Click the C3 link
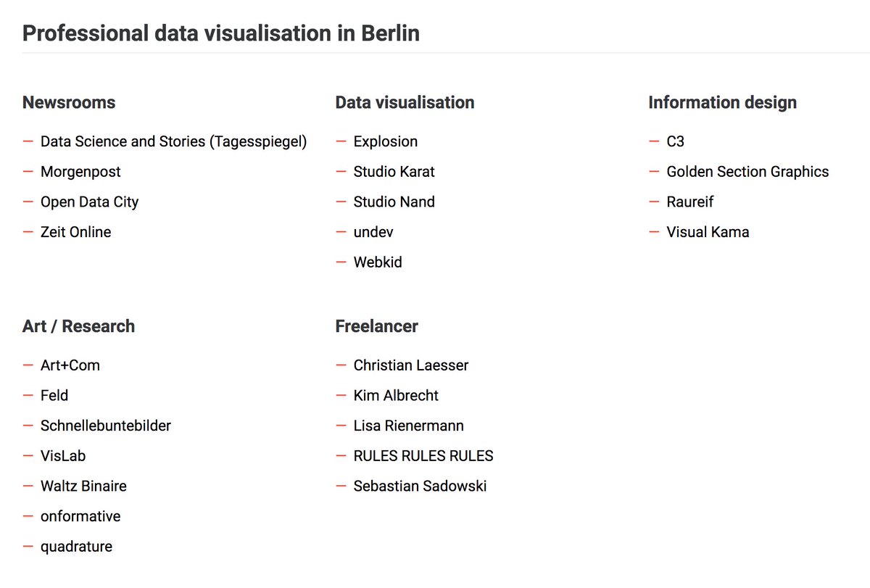Viewport: 870px width, 588px height. point(675,142)
